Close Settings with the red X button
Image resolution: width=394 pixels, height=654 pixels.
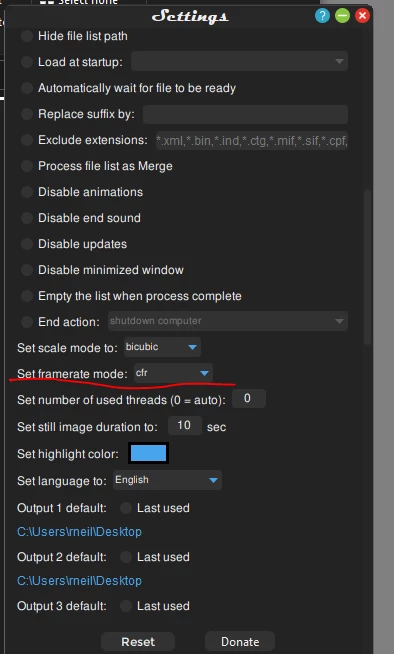pyautogui.click(x=362, y=16)
